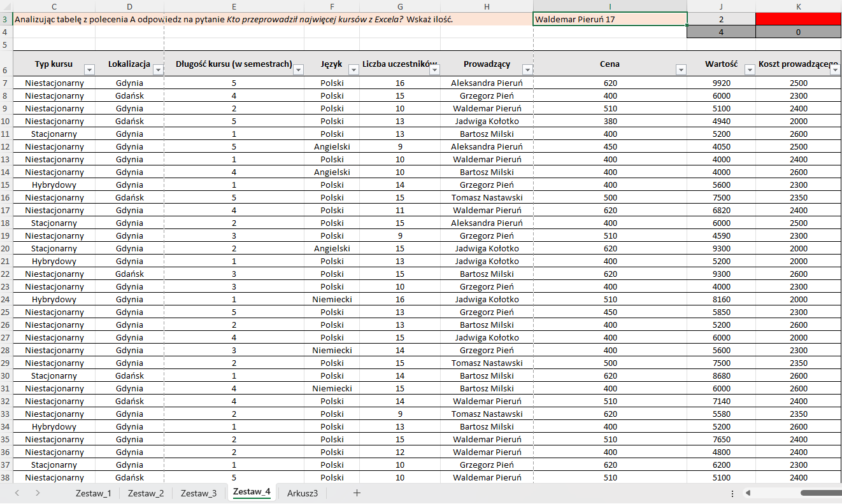Click the Wartość cell with 5850
The width and height of the screenshot is (842, 504).
(x=721, y=312)
